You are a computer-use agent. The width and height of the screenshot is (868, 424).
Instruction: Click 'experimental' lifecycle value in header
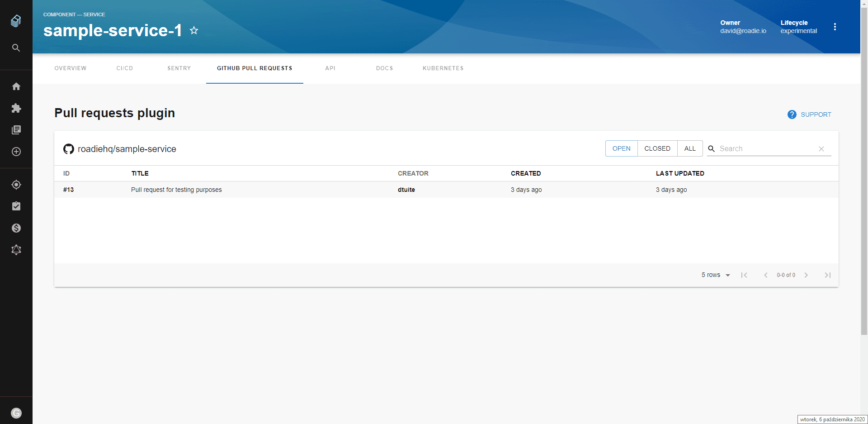coord(798,31)
